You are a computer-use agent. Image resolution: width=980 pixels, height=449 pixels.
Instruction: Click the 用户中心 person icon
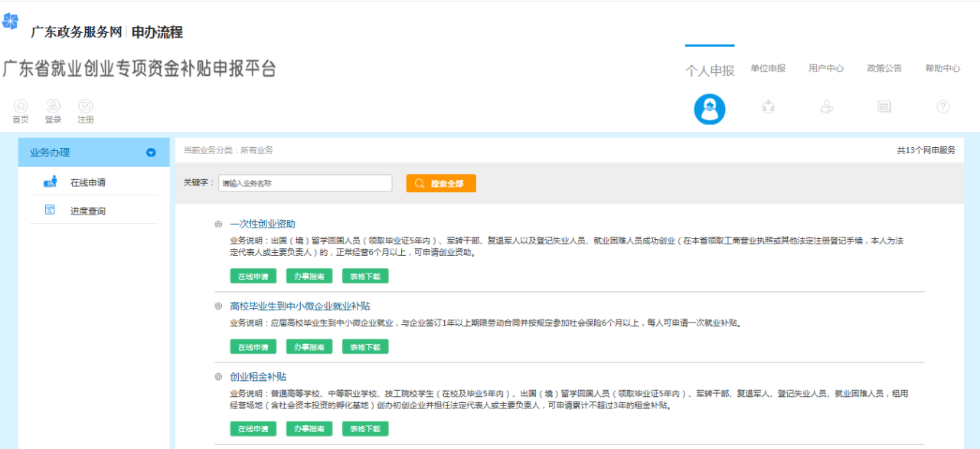click(826, 107)
